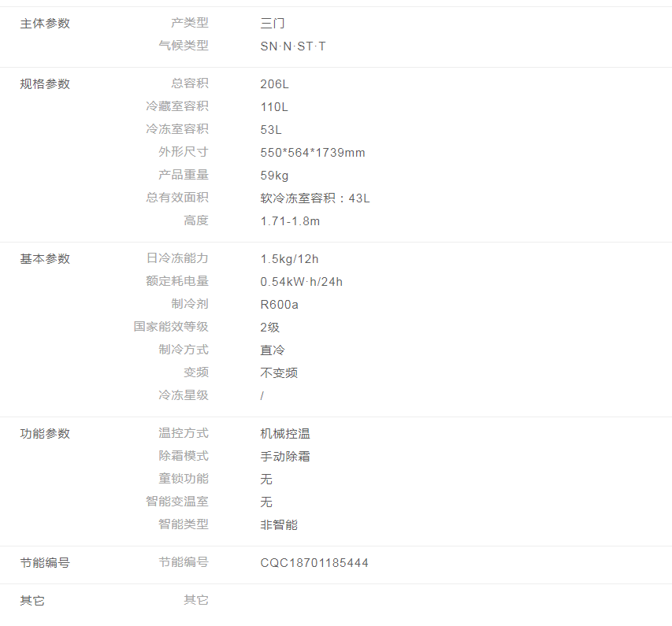The image size is (672, 626).
Task: Click the SN·N·ST·T climate type value
Action: (293, 46)
